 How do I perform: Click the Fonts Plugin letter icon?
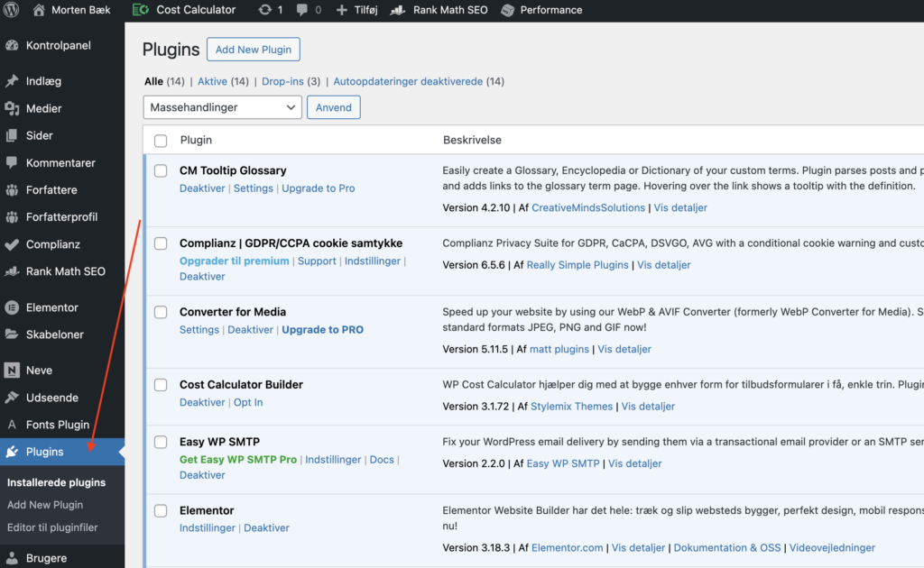(12, 425)
